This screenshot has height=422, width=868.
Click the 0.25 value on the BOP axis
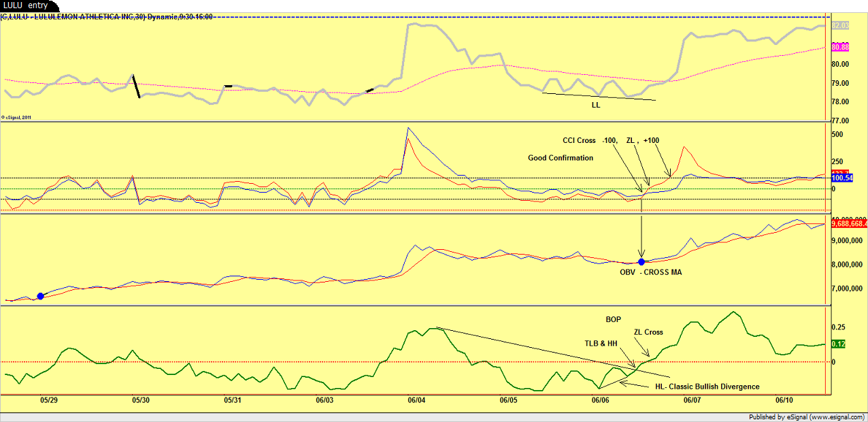(839, 327)
